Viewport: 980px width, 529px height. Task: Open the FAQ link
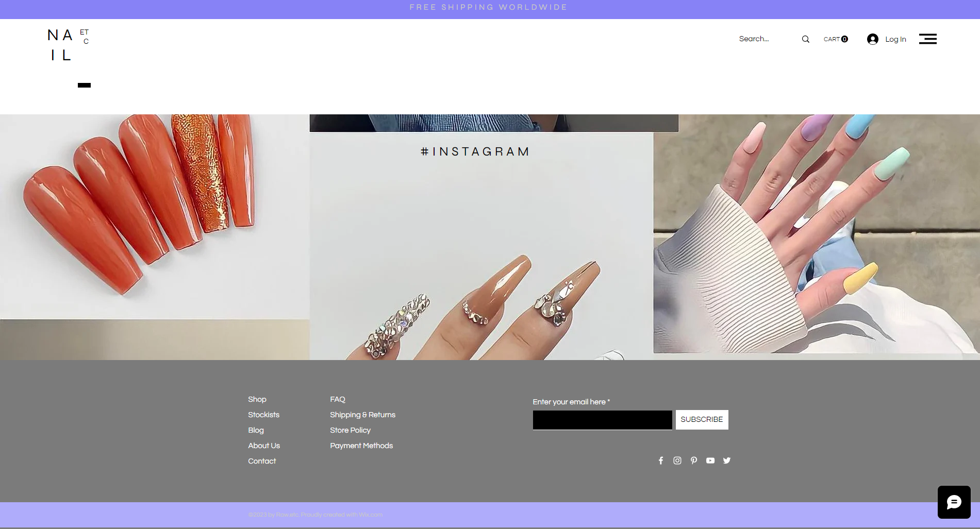pos(338,399)
